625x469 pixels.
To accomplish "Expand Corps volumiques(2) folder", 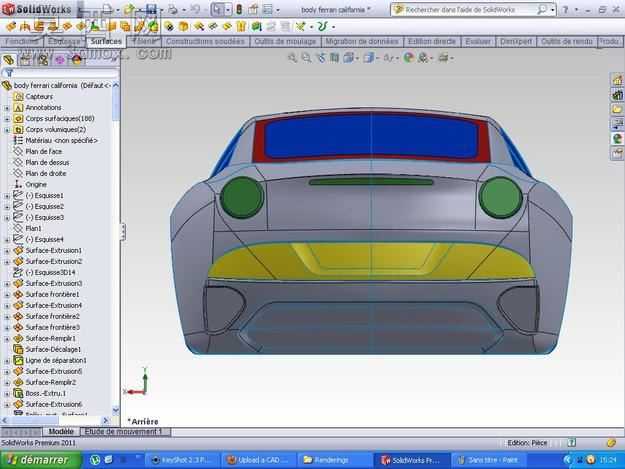I will pyautogui.click(x=7, y=130).
